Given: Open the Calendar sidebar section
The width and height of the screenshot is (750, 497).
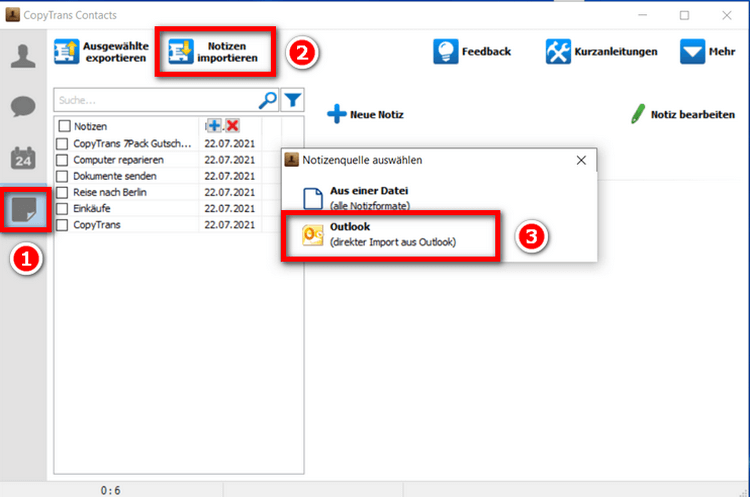Looking at the screenshot, I should 23,158.
